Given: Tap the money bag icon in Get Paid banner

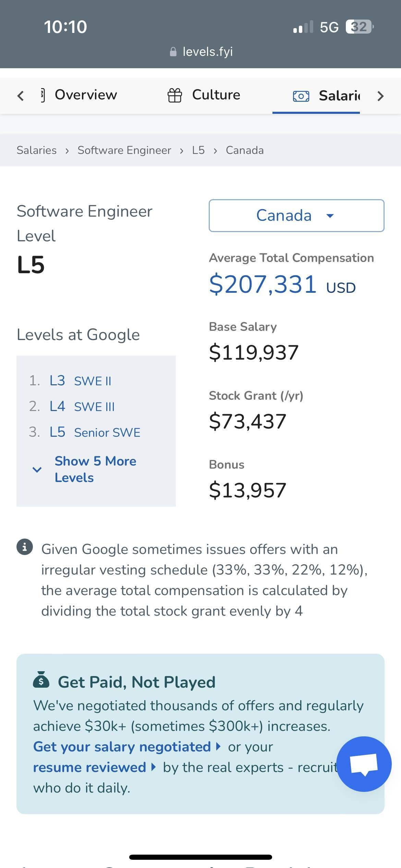Looking at the screenshot, I should [41, 681].
